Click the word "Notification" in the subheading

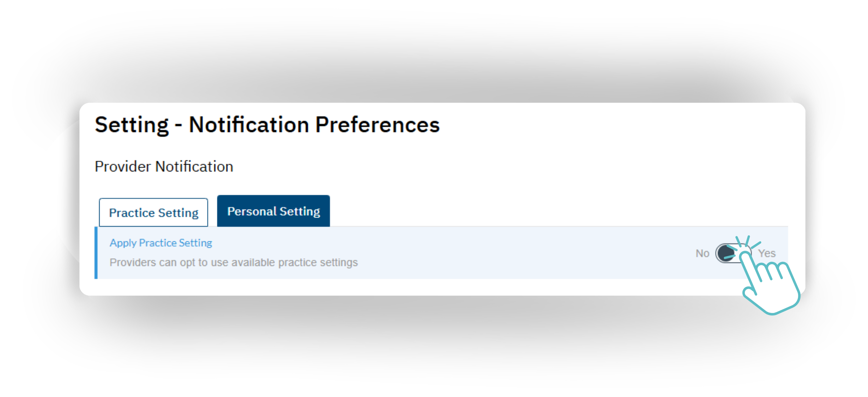pos(194,167)
